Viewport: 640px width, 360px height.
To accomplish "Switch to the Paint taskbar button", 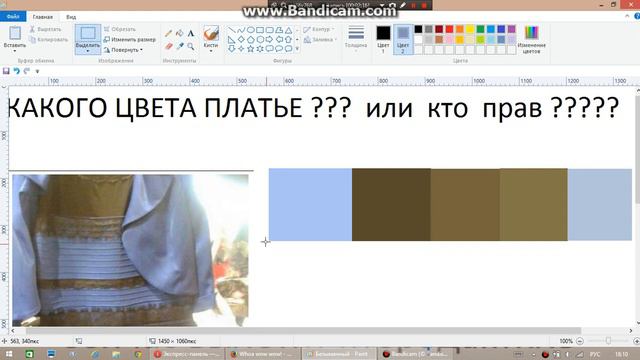I will (x=339, y=354).
